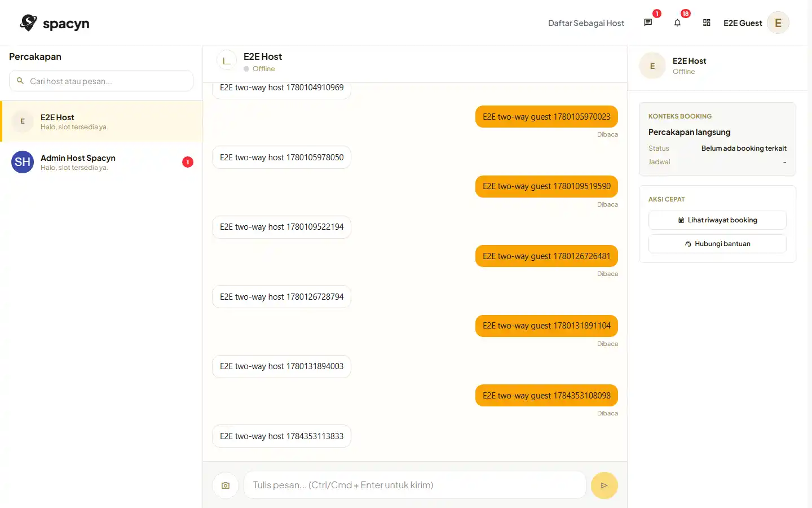Open the notifications bell icon
Image resolution: width=812 pixels, height=508 pixels.
click(677, 23)
